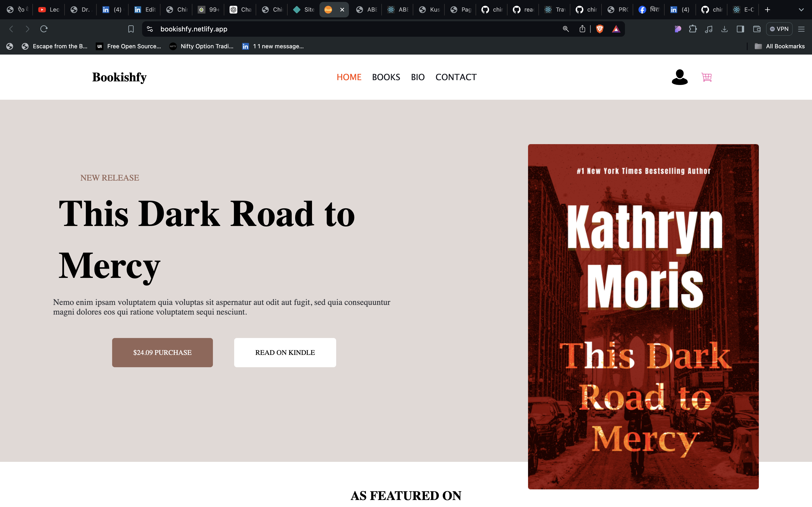Open the browser hamburger menu
This screenshot has height=507, width=812.
(x=801, y=29)
